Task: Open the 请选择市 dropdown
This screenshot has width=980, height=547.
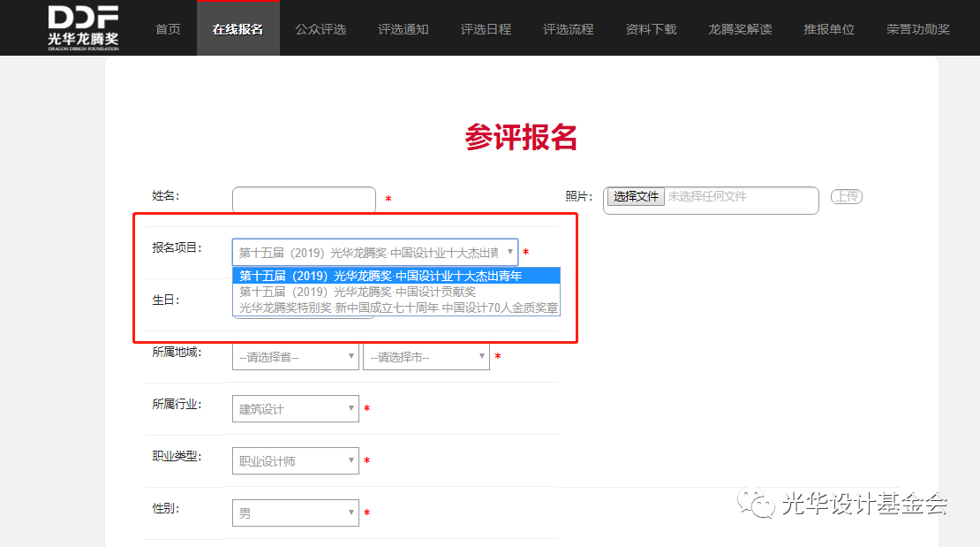Action: point(426,357)
